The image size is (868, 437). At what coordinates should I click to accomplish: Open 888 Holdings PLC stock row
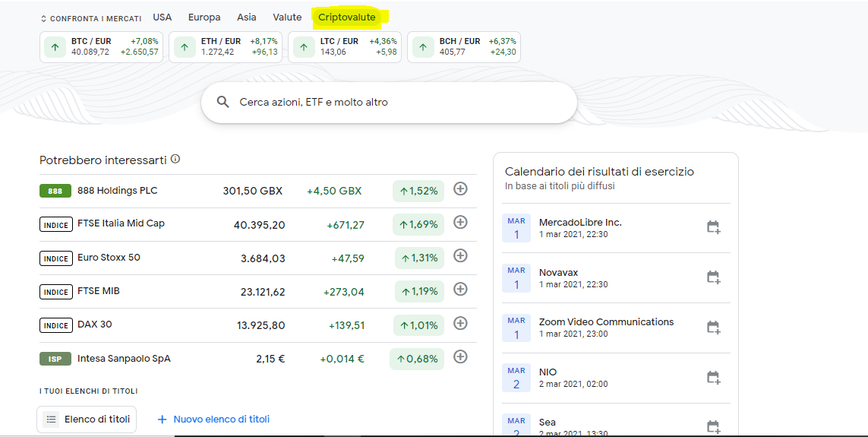pos(258,191)
